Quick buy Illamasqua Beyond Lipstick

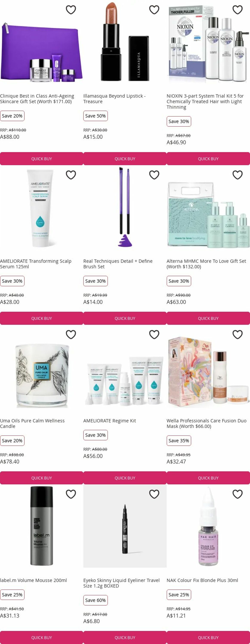(125, 159)
